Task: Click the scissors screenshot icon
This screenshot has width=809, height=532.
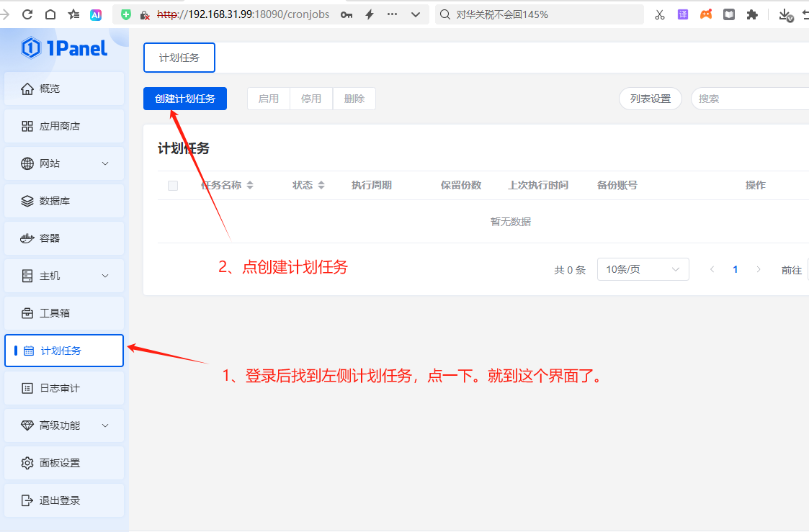Action: click(660, 14)
